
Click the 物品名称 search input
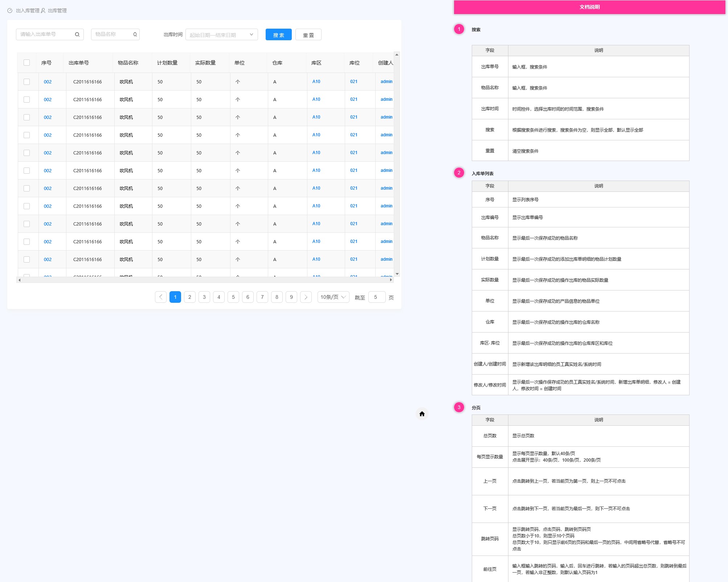click(x=115, y=34)
